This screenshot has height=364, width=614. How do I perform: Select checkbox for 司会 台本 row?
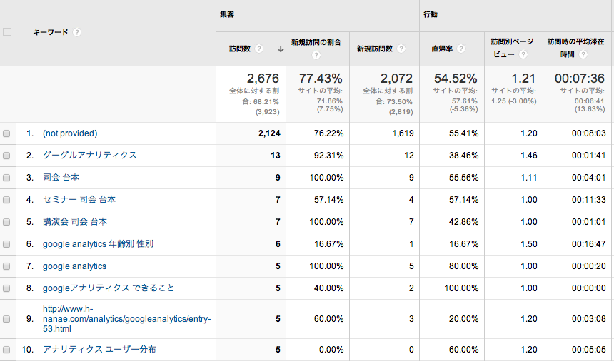point(6,178)
